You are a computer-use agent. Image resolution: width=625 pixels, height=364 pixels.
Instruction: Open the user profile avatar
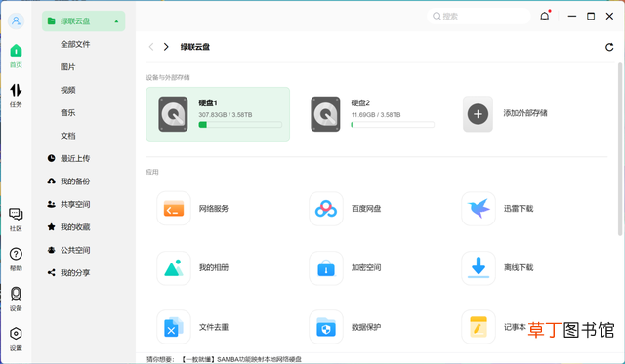(x=16, y=20)
